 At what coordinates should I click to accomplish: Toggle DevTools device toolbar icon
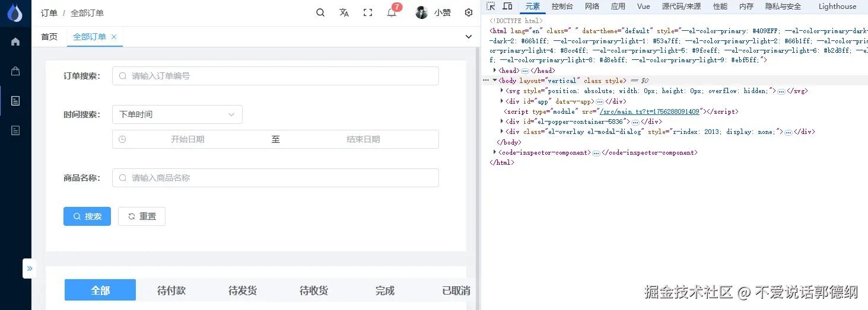pyautogui.click(x=507, y=7)
